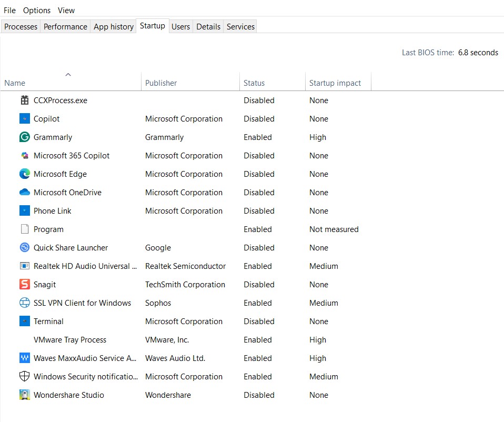Click the TechSmith Corporation publisher cell
Screen dimensions: 504x422
click(185, 285)
